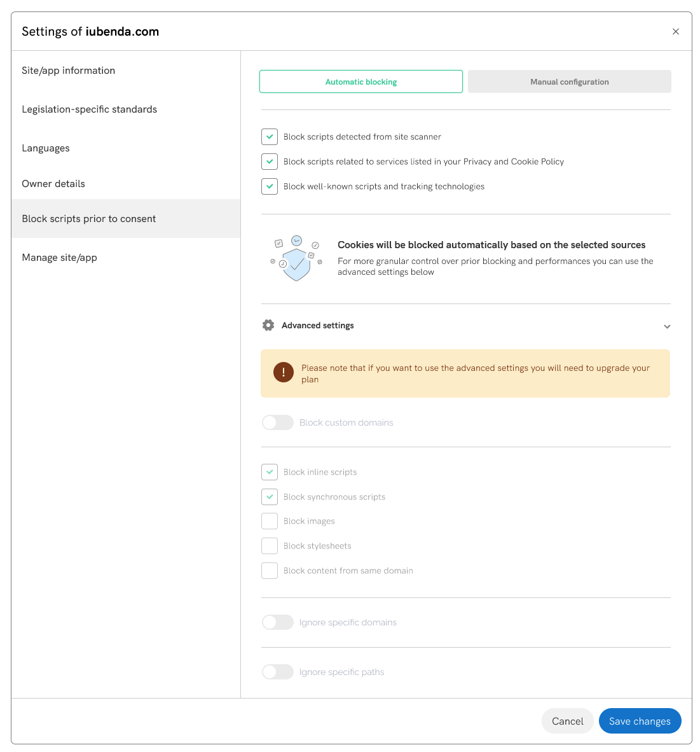
Task: Click the shield illustration with checkmarks
Action: [295, 258]
